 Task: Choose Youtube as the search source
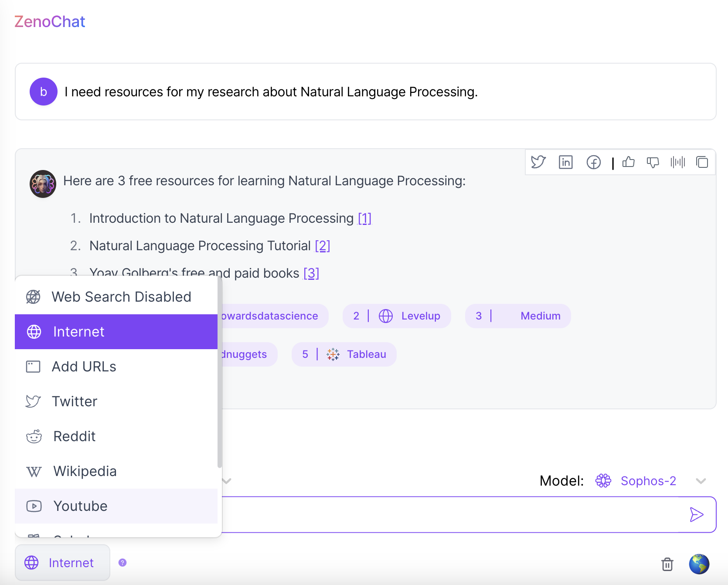116,506
